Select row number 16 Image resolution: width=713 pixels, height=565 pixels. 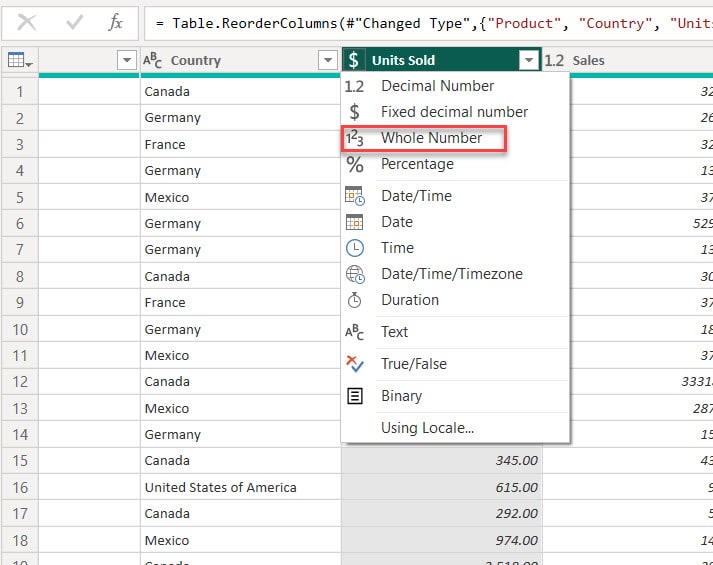[20, 487]
